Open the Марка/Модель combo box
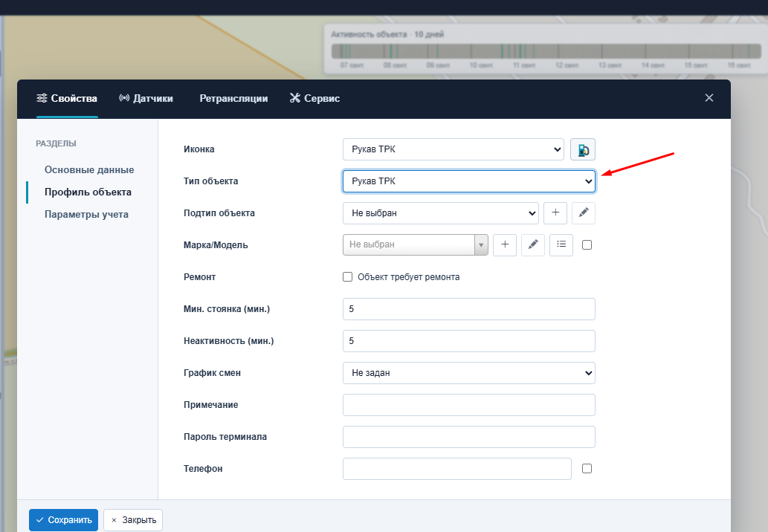 pos(416,244)
